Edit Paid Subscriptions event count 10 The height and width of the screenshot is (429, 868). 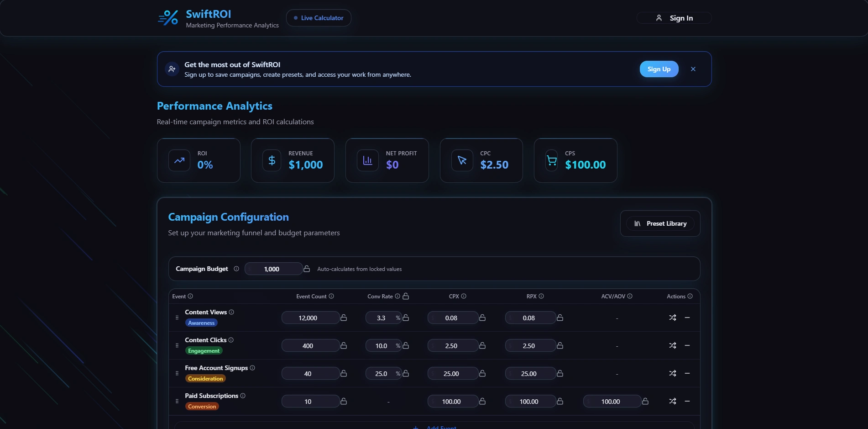pyautogui.click(x=310, y=401)
